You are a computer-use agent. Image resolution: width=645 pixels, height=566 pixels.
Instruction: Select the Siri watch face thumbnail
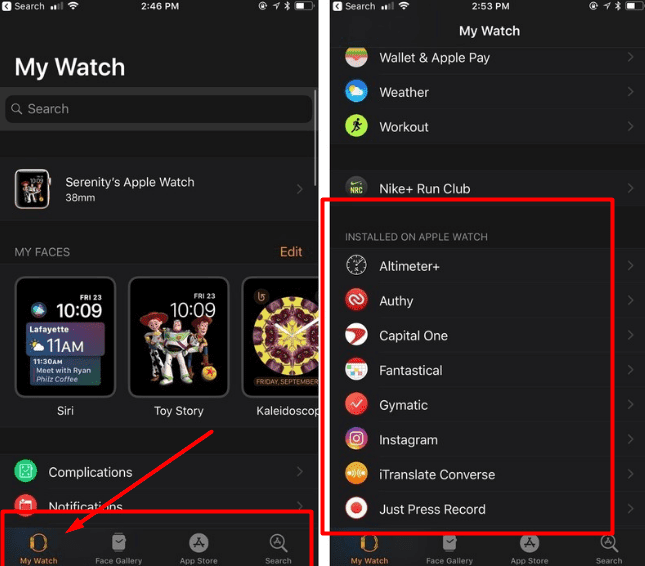[x=65, y=337]
